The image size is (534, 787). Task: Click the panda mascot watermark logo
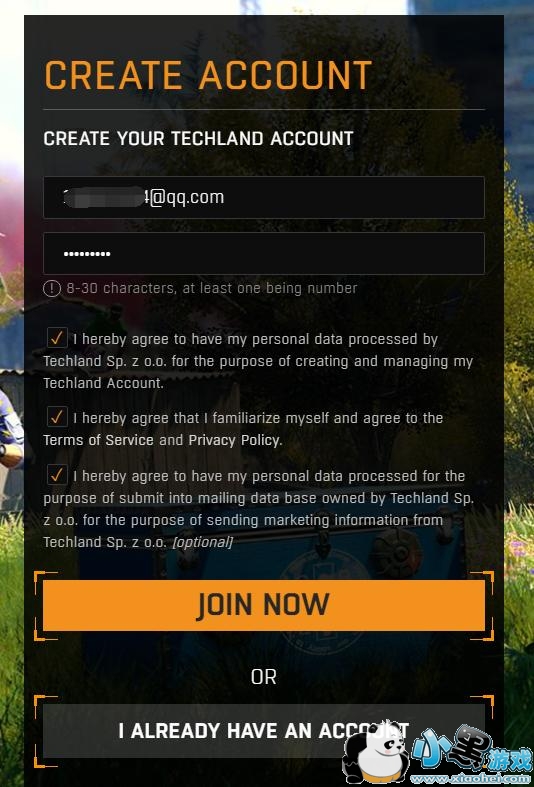coord(375,753)
